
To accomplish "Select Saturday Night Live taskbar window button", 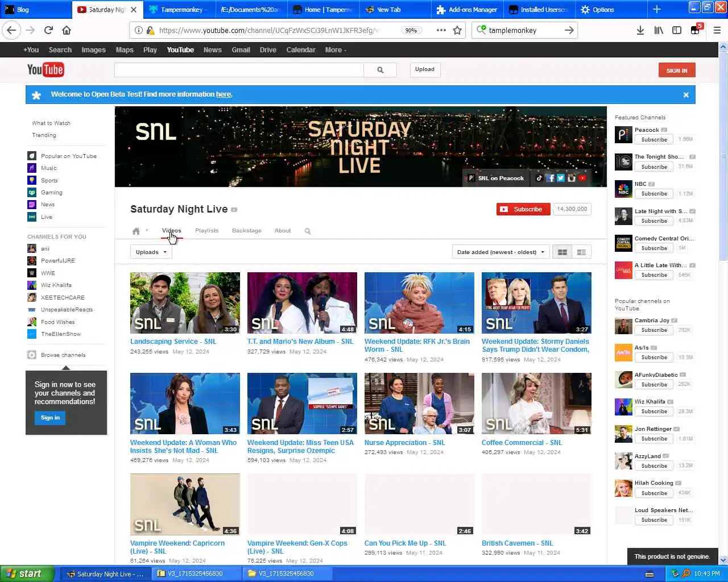I will (105, 573).
